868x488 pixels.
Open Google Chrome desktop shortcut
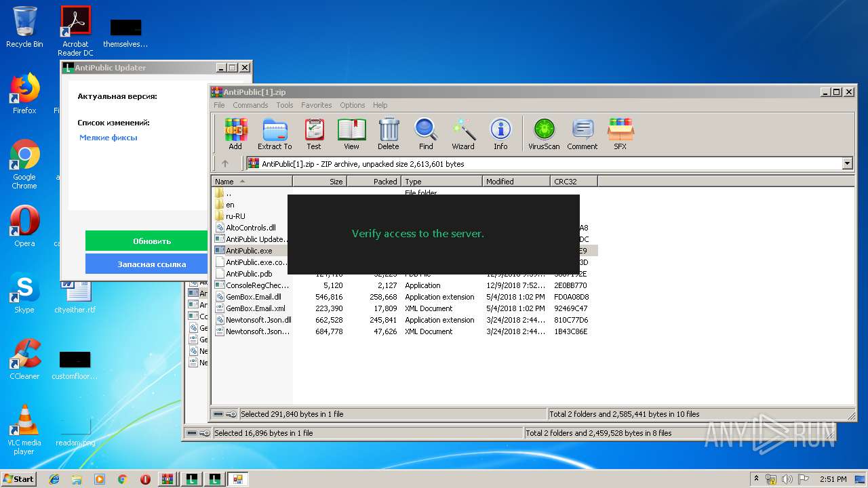pos(24,164)
